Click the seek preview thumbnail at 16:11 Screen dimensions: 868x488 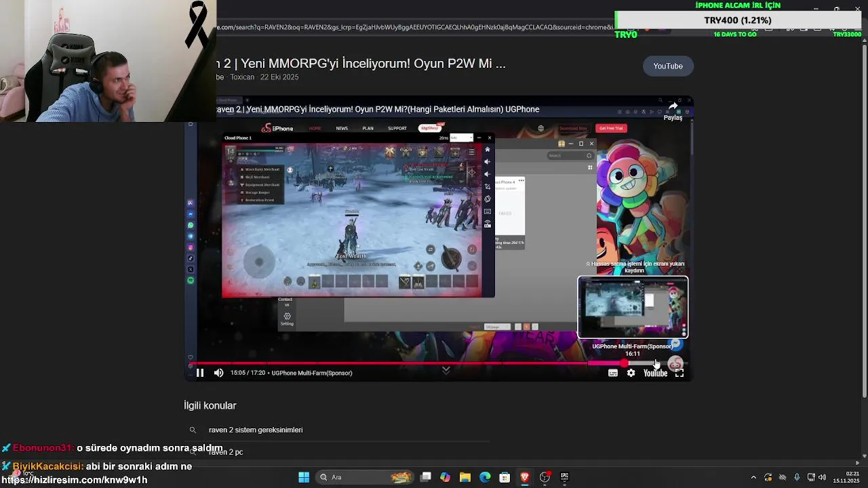(633, 307)
